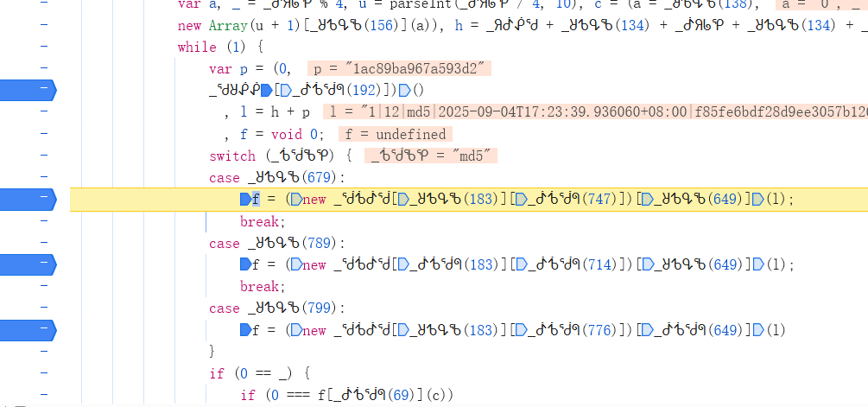Toggle the solid inline breakpoint before f on the (714) line
The height and width of the screenshot is (407, 868).
pos(245,264)
